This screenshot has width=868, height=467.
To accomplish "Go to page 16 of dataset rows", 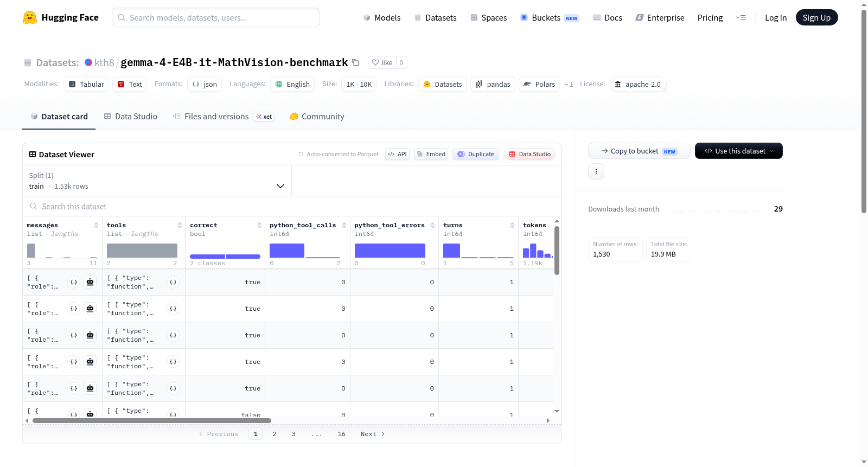I will pyautogui.click(x=342, y=434).
